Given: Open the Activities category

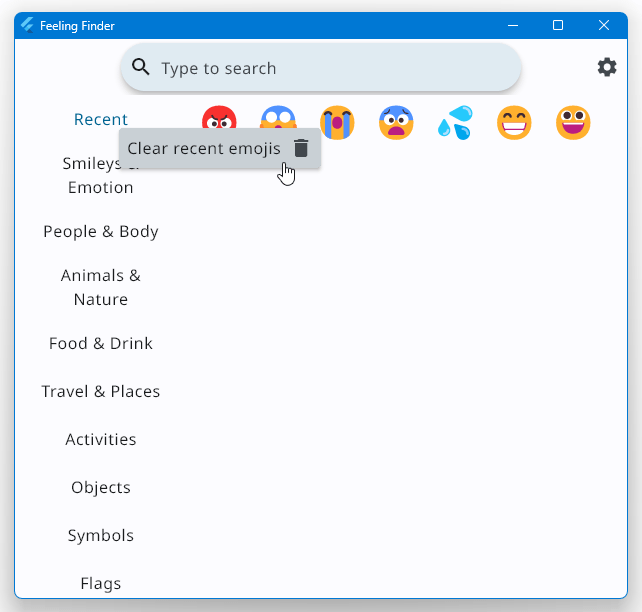Looking at the screenshot, I should pos(101,439).
